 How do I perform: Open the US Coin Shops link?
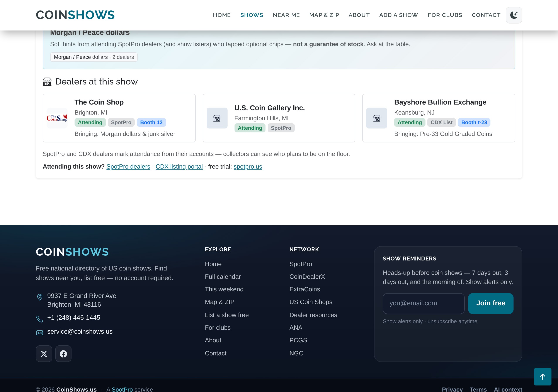point(311,302)
